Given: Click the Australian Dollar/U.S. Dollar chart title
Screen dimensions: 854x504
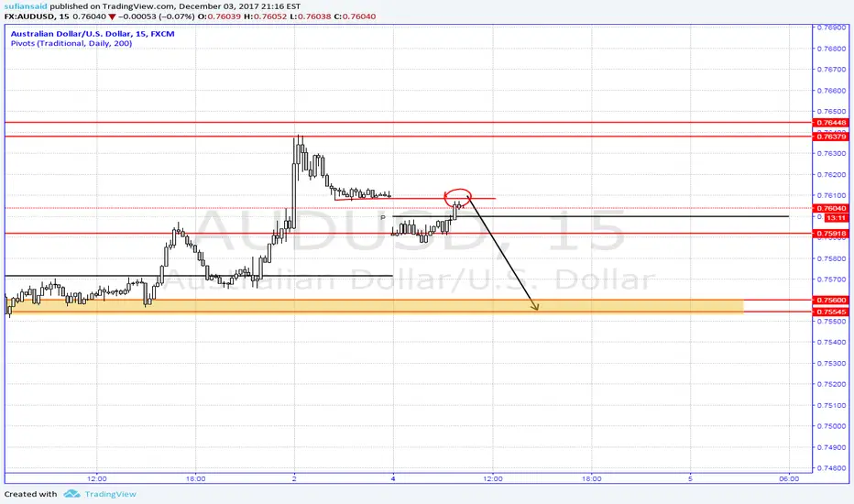Looking at the screenshot, I should coord(93,34).
